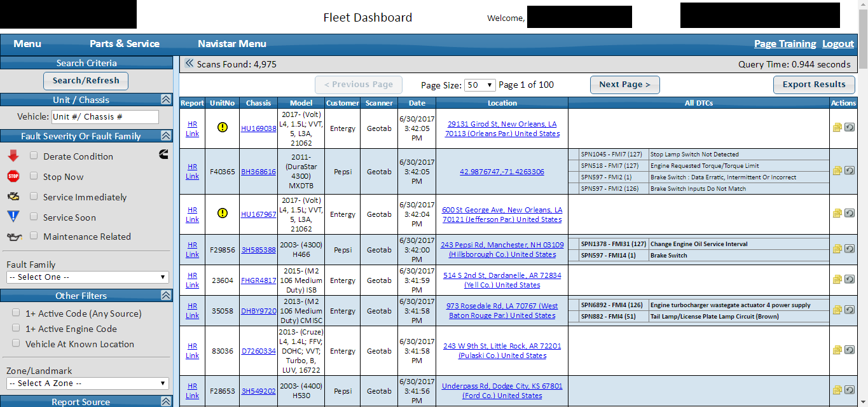Viewport: 868px width, 407px height.
Task: Tick the 1+ Active Engine Code checkbox
Action: point(16,328)
